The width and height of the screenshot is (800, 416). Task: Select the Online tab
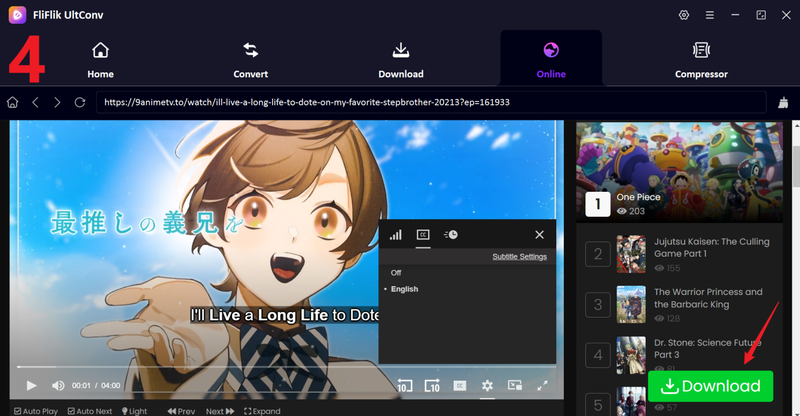click(x=551, y=60)
